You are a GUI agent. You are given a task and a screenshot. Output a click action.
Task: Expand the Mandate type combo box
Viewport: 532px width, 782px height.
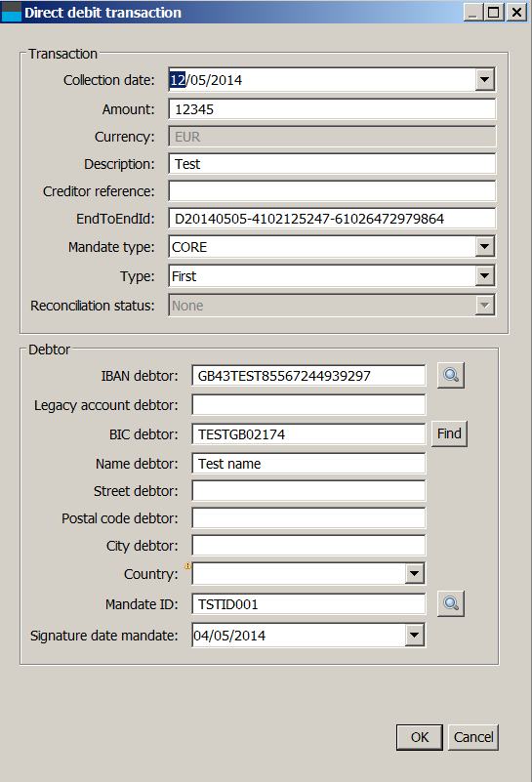484,246
